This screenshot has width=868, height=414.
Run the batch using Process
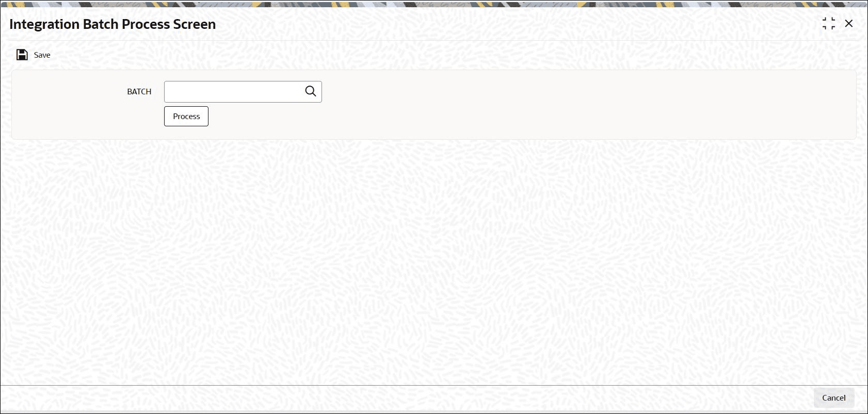[186, 116]
